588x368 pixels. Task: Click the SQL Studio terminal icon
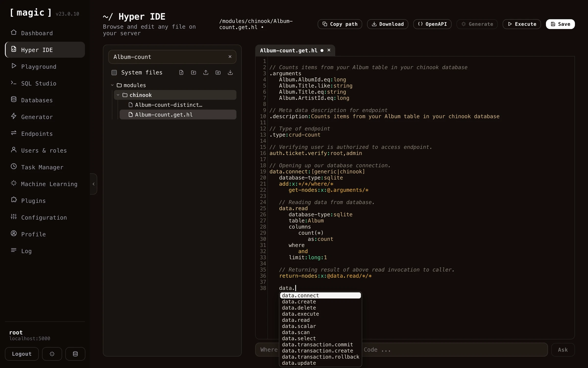click(14, 83)
